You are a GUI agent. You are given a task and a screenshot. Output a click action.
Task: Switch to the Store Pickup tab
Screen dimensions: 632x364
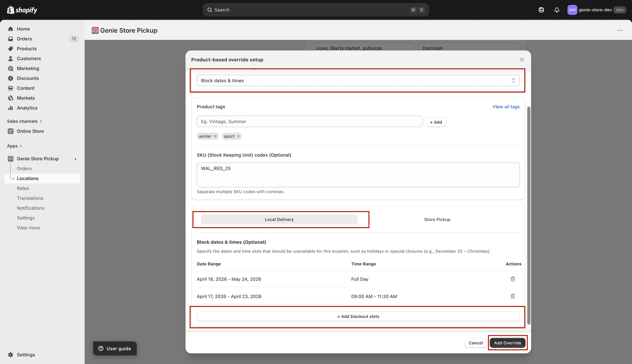point(437,220)
